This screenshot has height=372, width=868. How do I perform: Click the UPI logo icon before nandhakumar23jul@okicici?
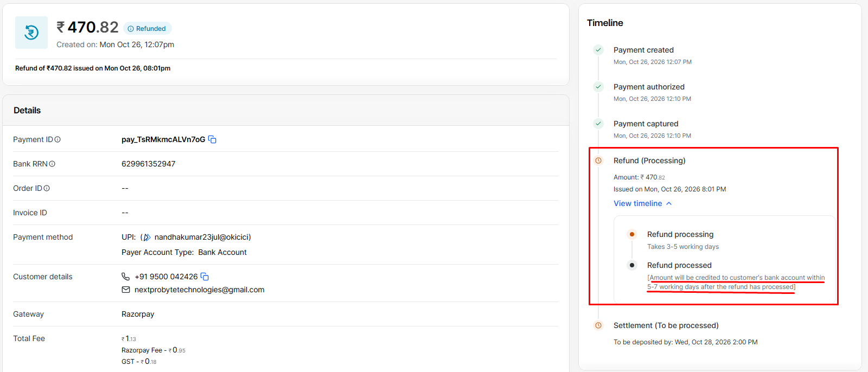point(146,237)
